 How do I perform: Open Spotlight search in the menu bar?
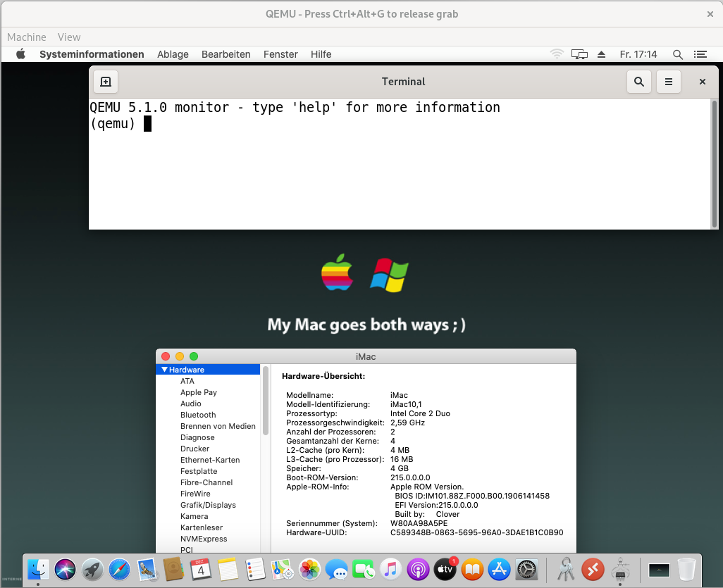(x=677, y=54)
